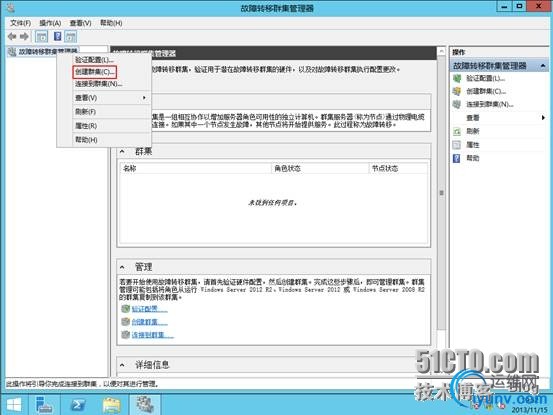
Task: Sort by 名称 column header
Action: [x=196, y=169]
